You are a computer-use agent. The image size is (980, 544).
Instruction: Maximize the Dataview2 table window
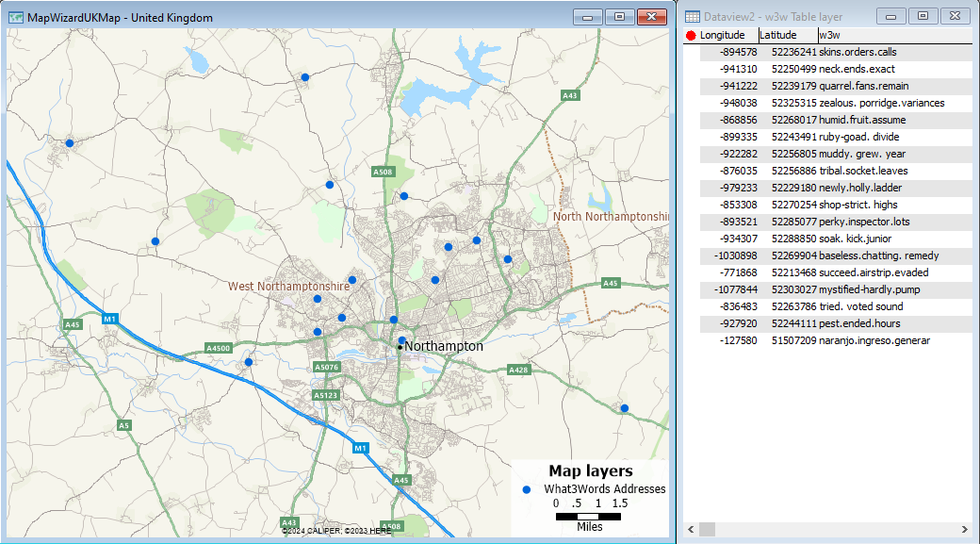(x=923, y=16)
